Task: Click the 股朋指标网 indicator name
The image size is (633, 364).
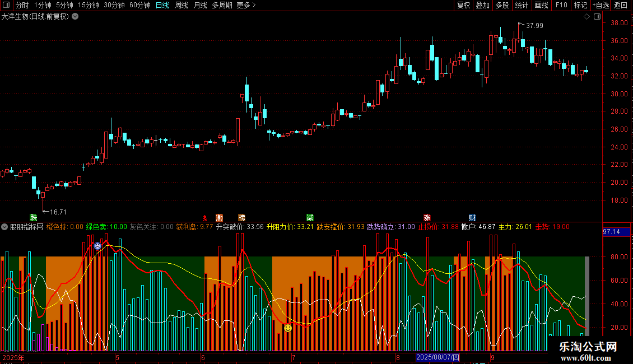Action: [27, 227]
